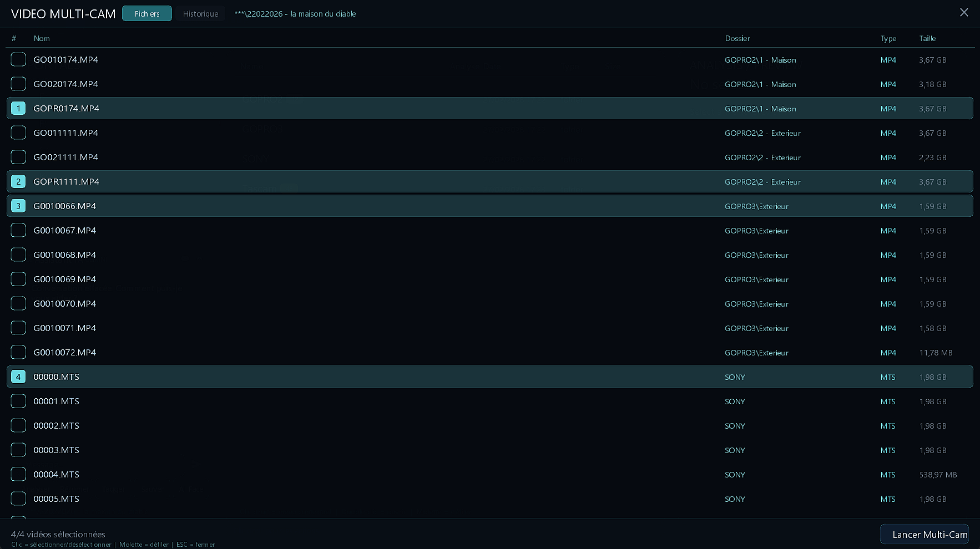Deselect G0010066.MP4 numbered 3
The width and height of the screenshot is (980, 549).
tap(18, 206)
